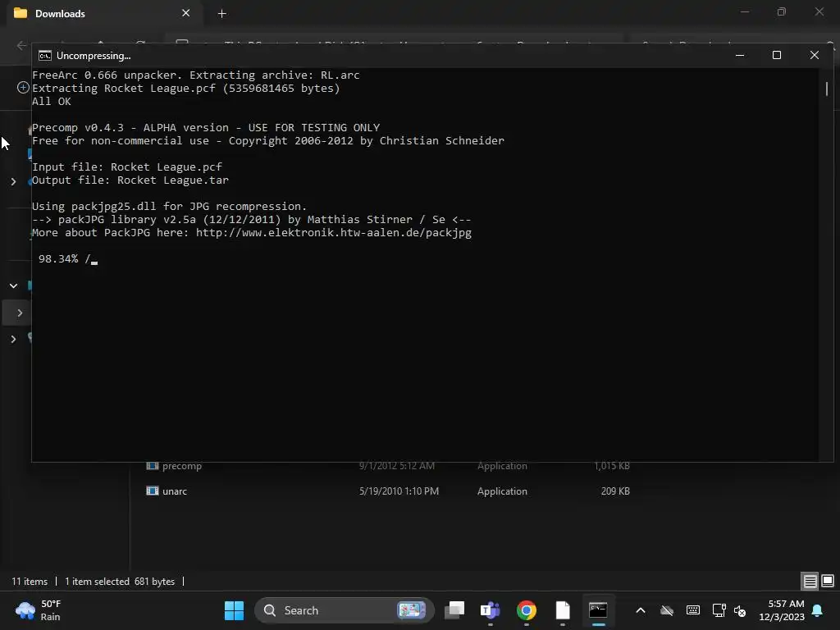Maximize the Uncompressing console window
The height and width of the screenshot is (630, 840).
click(x=777, y=55)
